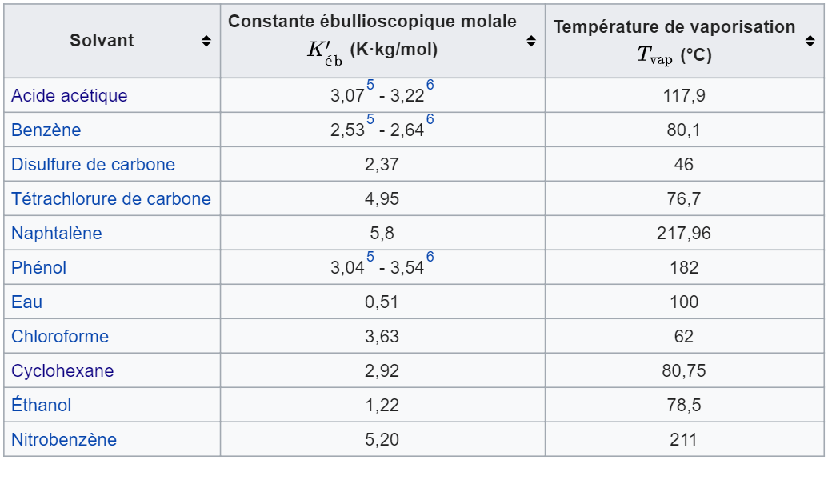
Task: Open the Cyclohexane link
Action: (62, 371)
